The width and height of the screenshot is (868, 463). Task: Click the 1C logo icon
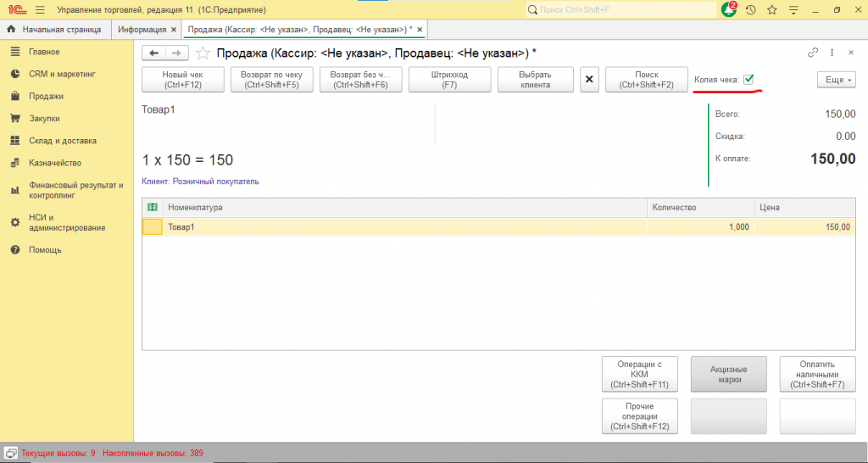click(x=17, y=10)
